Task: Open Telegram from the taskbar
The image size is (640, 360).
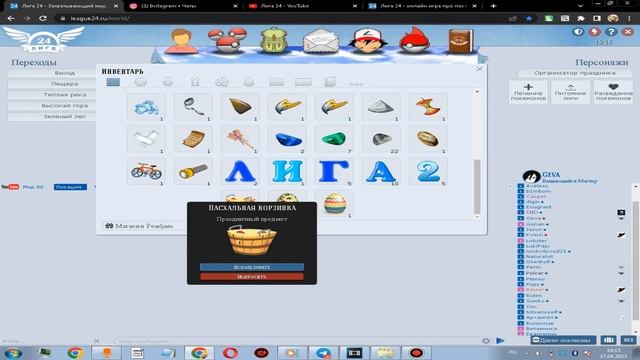Action: tap(323, 352)
